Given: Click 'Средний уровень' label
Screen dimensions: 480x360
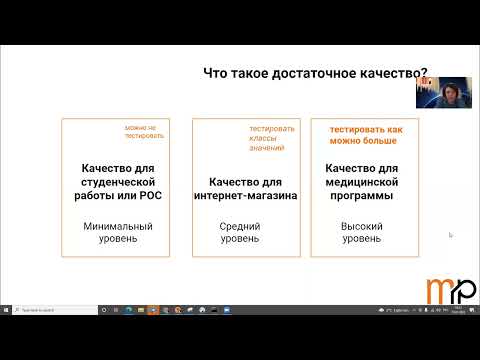Looking at the screenshot, I should 240,232.
